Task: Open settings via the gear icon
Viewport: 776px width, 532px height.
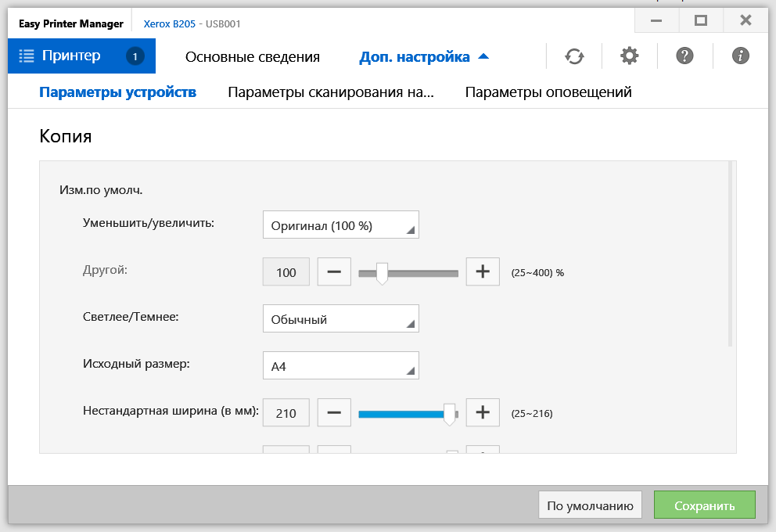Action: click(x=629, y=56)
